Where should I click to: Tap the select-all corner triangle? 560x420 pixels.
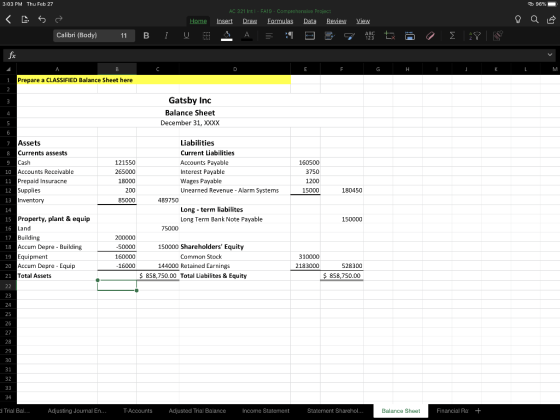[8, 69]
